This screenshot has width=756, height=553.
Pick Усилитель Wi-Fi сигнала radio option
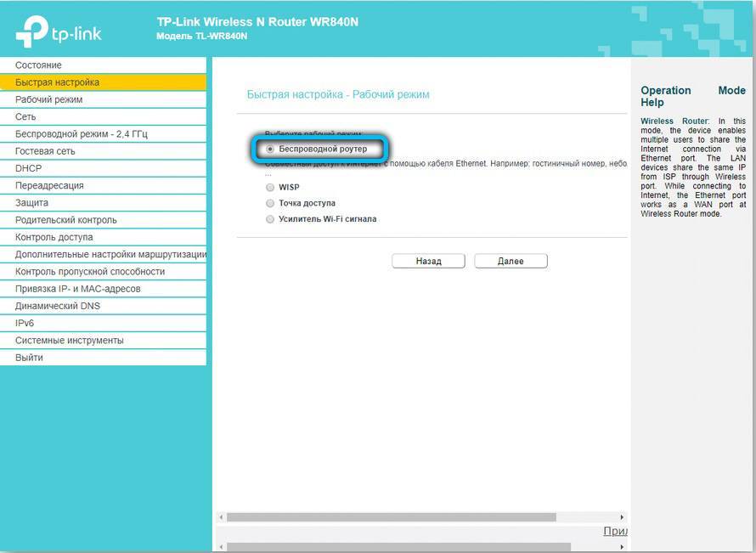click(x=270, y=219)
